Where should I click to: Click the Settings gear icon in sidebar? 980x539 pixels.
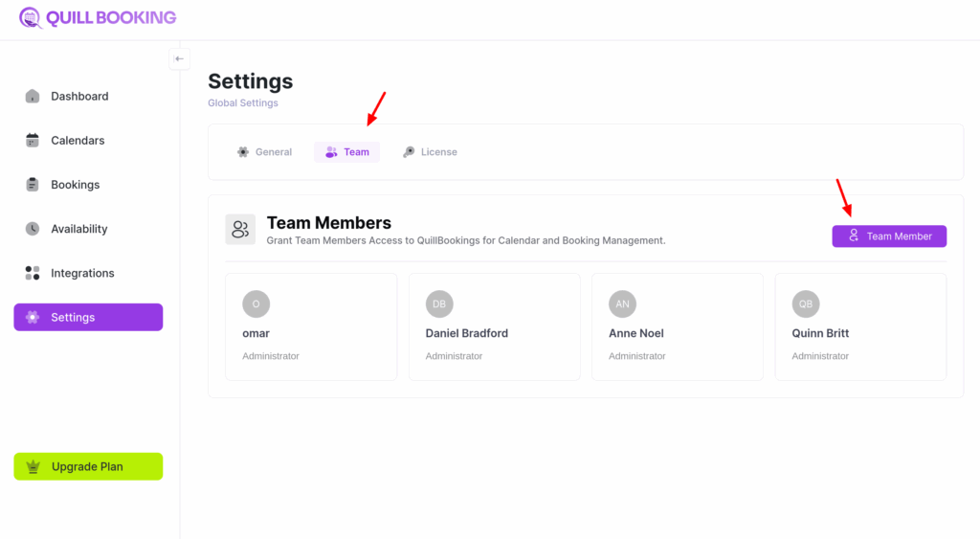pyautogui.click(x=33, y=318)
